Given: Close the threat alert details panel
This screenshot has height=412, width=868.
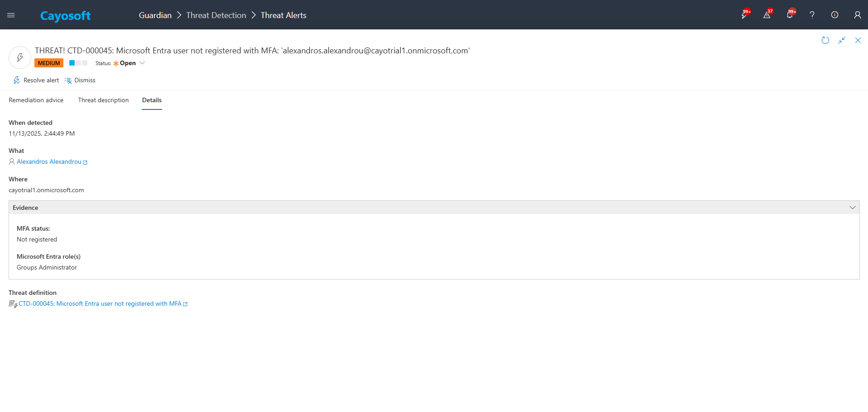Looking at the screenshot, I should tap(858, 40).
